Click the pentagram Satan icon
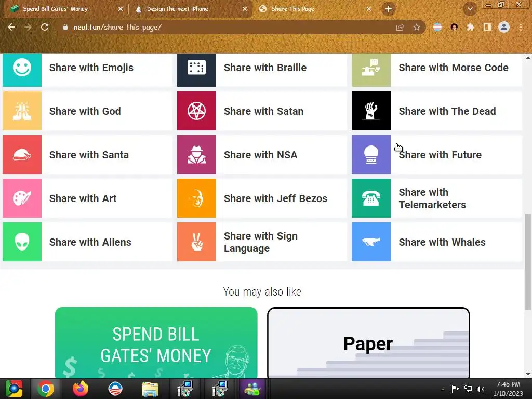Image resolution: width=532 pixels, height=399 pixels. (196, 111)
